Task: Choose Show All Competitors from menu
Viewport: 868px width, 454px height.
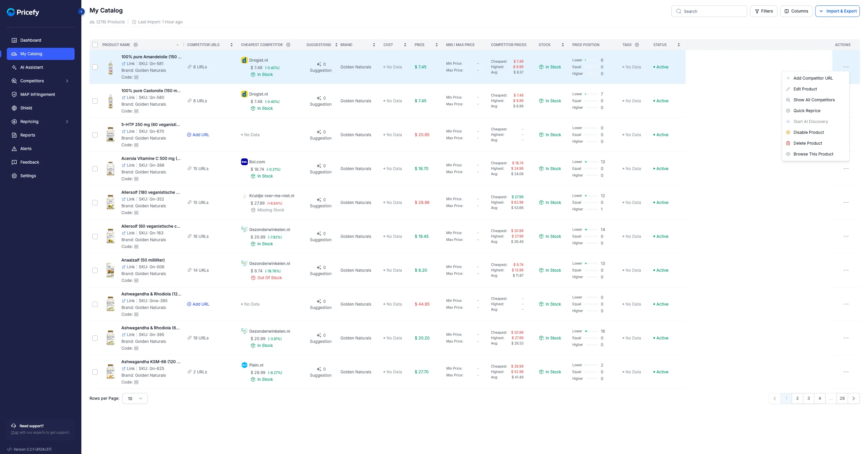Action: pyautogui.click(x=815, y=100)
